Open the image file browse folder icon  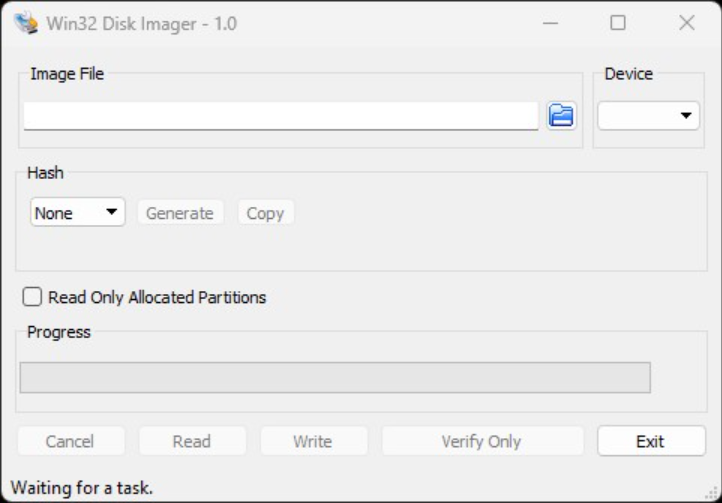coord(561,116)
